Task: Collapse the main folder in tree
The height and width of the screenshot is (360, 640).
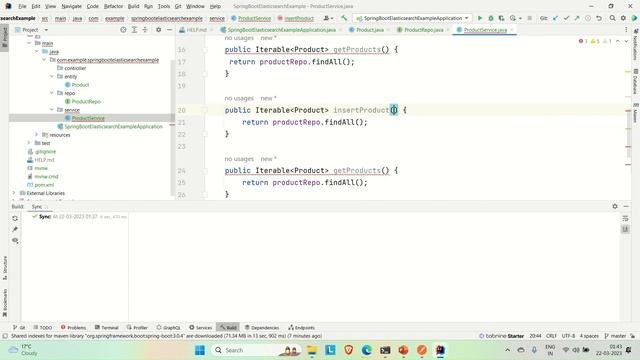Action: (29, 43)
